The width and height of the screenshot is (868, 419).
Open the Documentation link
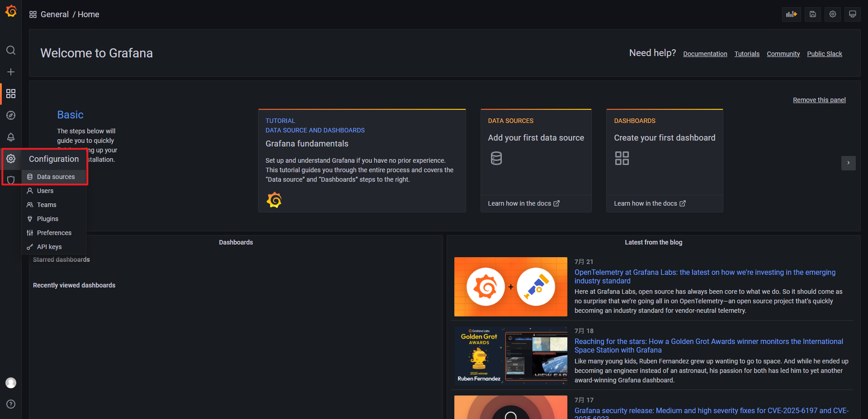click(x=705, y=54)
